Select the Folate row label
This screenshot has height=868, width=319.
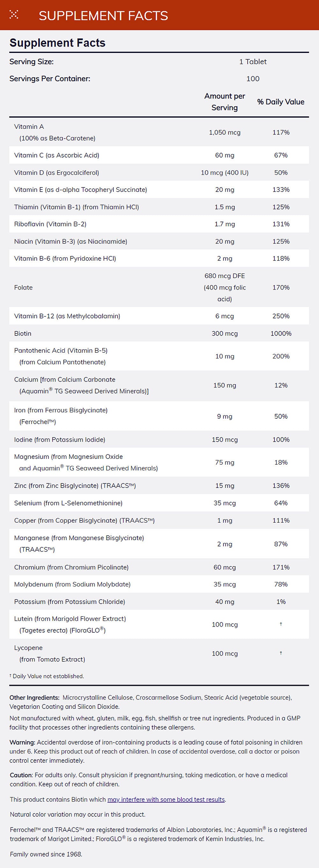coord(23,287)
